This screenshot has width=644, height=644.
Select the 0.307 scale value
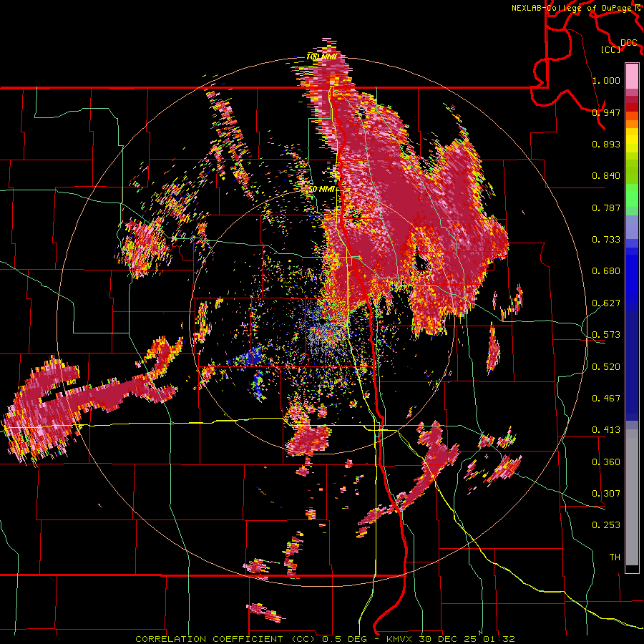(x=606, y=494)
